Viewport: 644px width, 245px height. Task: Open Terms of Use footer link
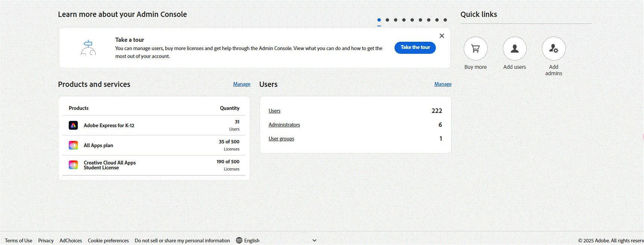(18, 240)
